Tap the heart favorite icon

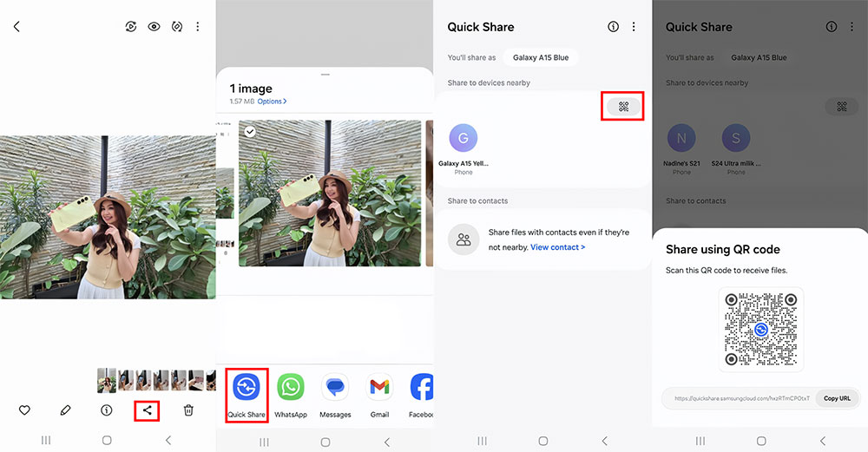(24, 410)
